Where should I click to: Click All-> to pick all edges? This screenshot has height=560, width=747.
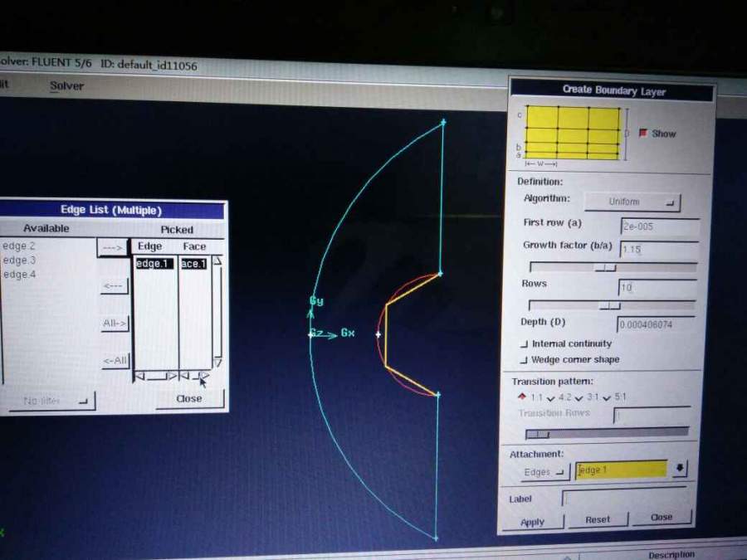pos(115,324)
